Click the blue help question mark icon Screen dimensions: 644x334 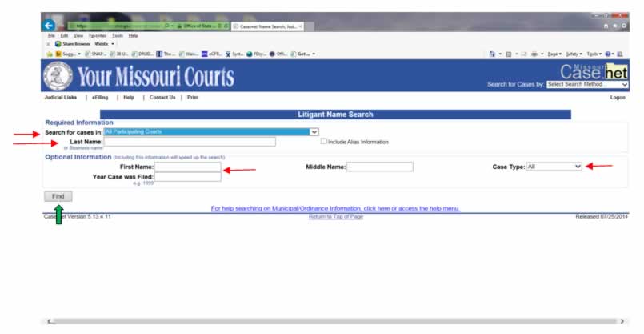coord(608,54)
